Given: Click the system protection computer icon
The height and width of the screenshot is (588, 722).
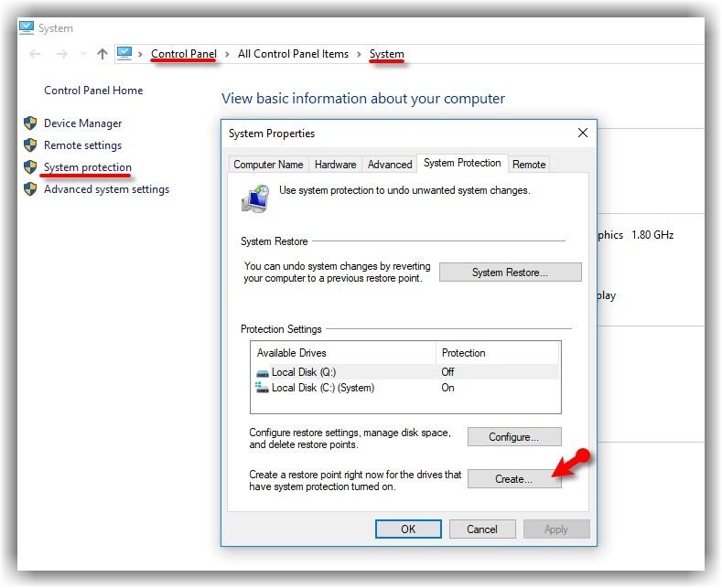Looking at the screenshot, I should pos(255,198).
